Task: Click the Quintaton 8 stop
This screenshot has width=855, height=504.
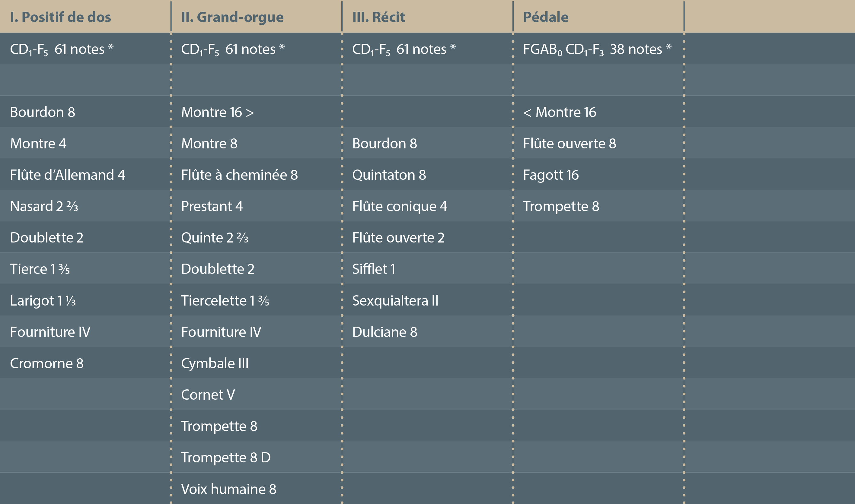Action: point(389,175)
